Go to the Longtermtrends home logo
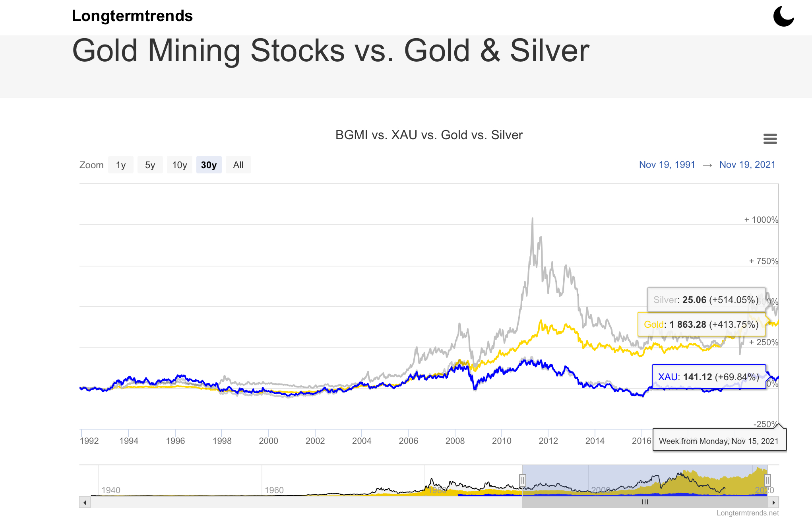Image resolution: width=812 pixels, height=523 pixels. tap(132, 16)
